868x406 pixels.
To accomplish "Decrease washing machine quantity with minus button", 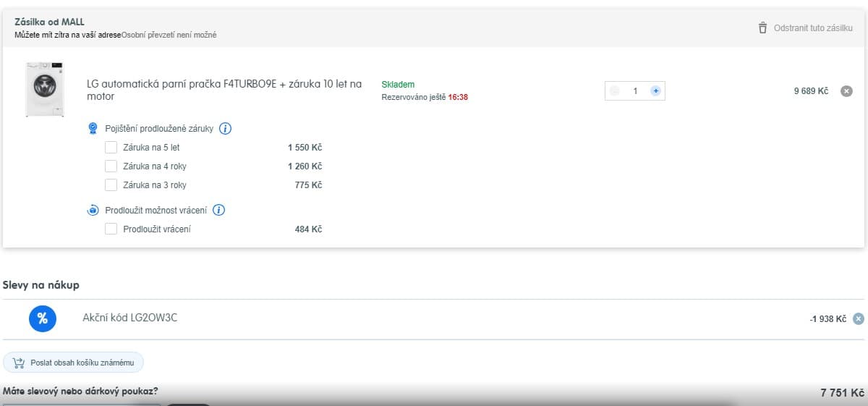I will coord(615,91).
